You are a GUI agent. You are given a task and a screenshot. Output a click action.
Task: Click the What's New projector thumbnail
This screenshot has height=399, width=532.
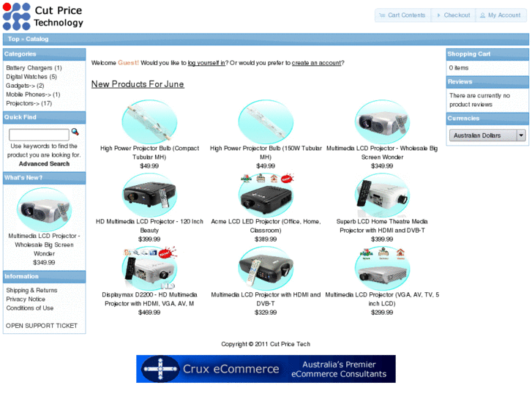pyautogui.click(x=44, y=209)
